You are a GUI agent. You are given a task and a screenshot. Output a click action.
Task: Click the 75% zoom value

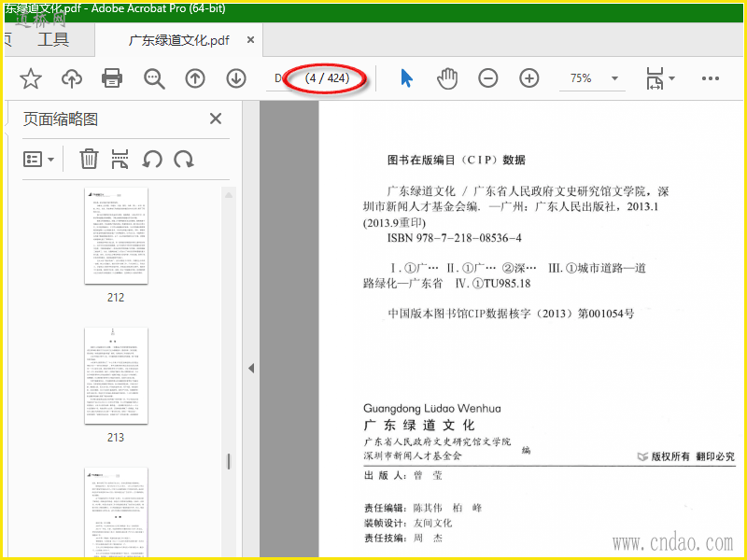pyautogui.click(x=581, y=78)
